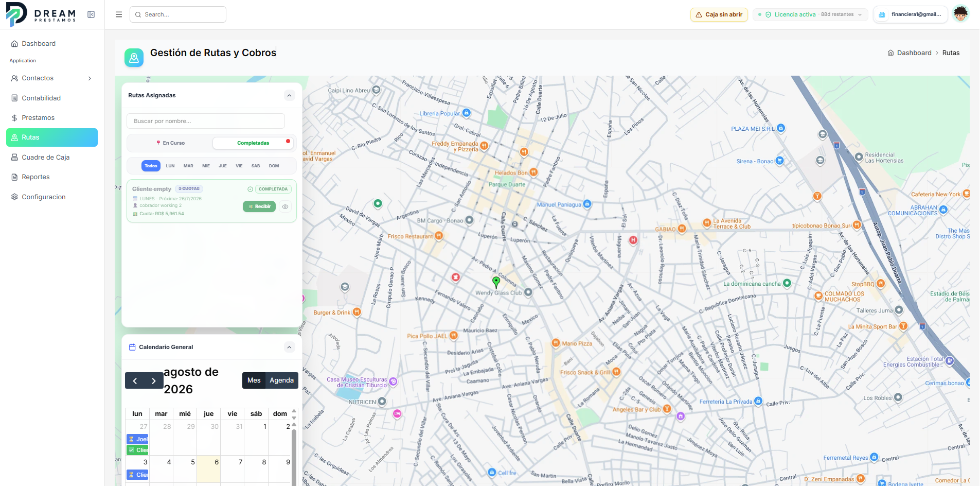Select the Completadas routes filter

[253, 143]
